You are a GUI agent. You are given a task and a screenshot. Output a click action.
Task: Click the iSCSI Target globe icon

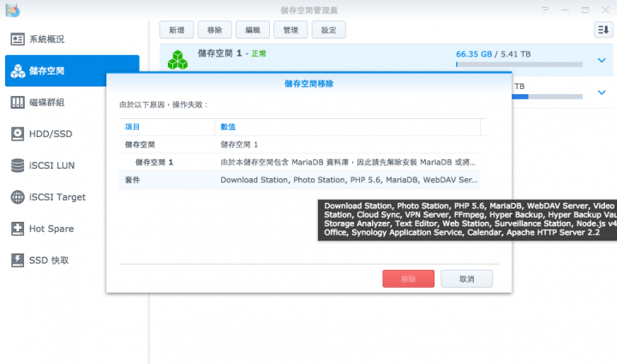pos(17,197)
